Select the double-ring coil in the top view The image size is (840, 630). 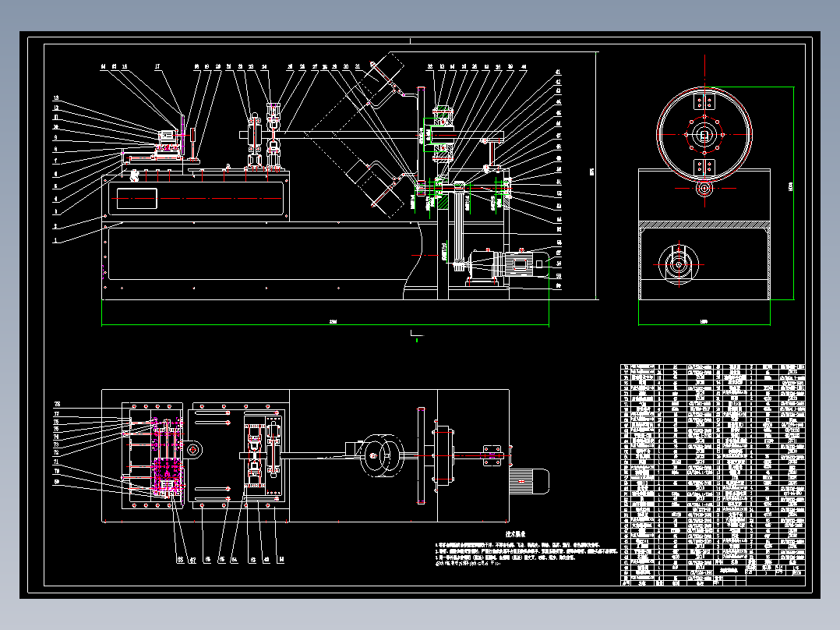383,456
